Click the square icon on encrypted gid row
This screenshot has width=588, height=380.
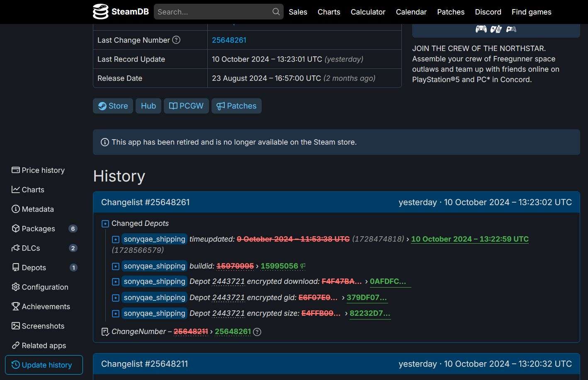coord(116,298)
